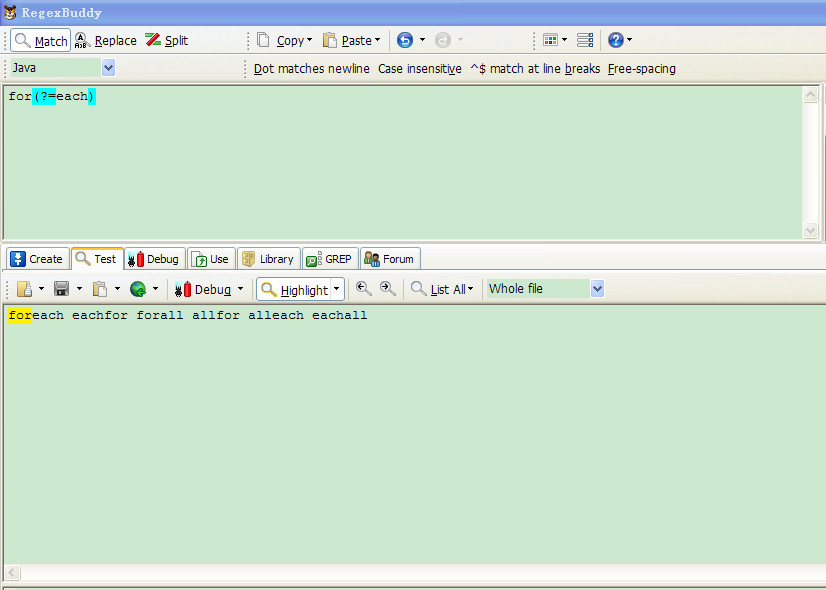Open the Debug tab
This screenshot has height=590, width=826.
click(x=155, y=259)
